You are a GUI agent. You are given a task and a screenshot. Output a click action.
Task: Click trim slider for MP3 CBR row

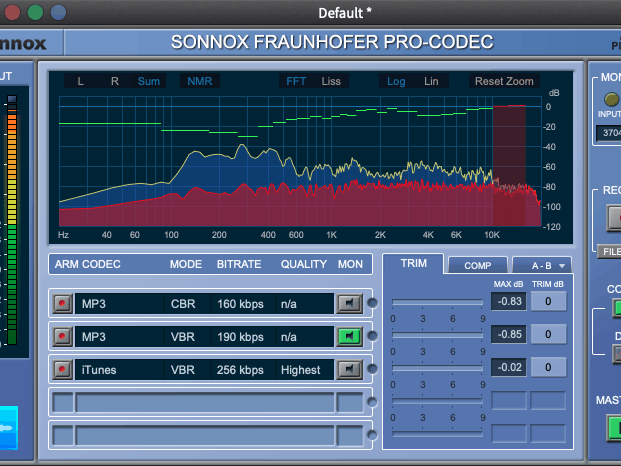pos(437,302)
